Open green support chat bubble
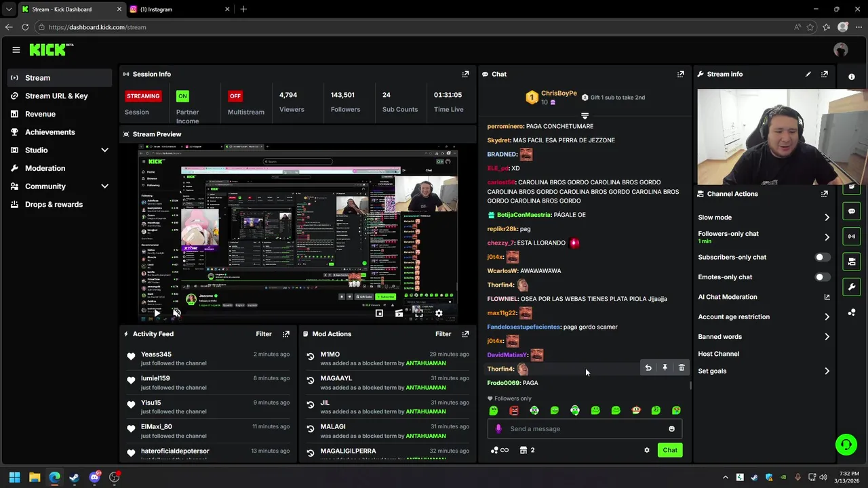The image size is (868, 488). [x=846, y=445]
